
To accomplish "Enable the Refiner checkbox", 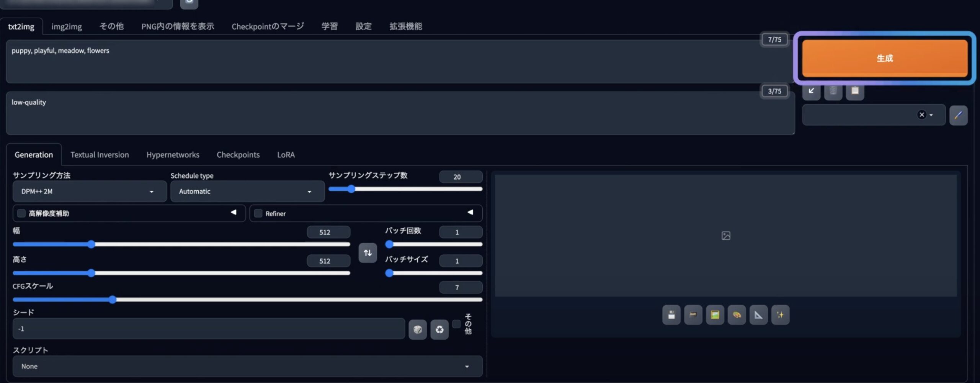I will pos(258,213).
